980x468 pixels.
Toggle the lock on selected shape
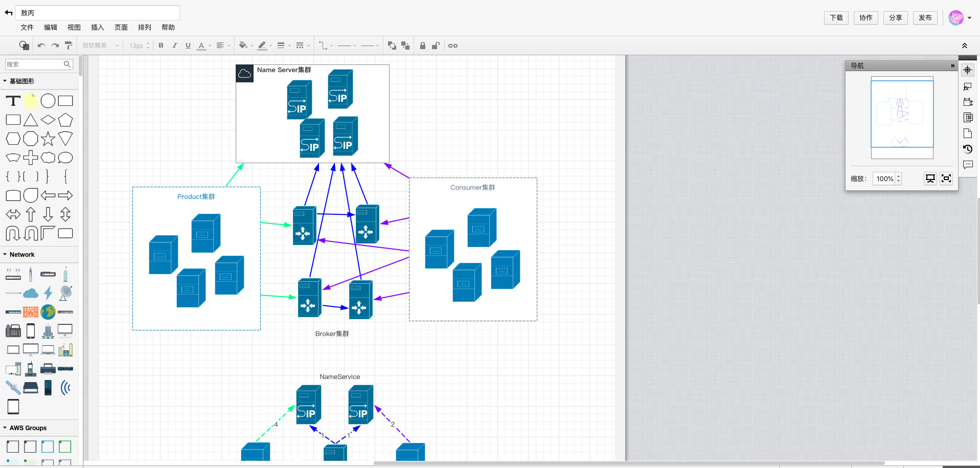click(x=423, y=46)
